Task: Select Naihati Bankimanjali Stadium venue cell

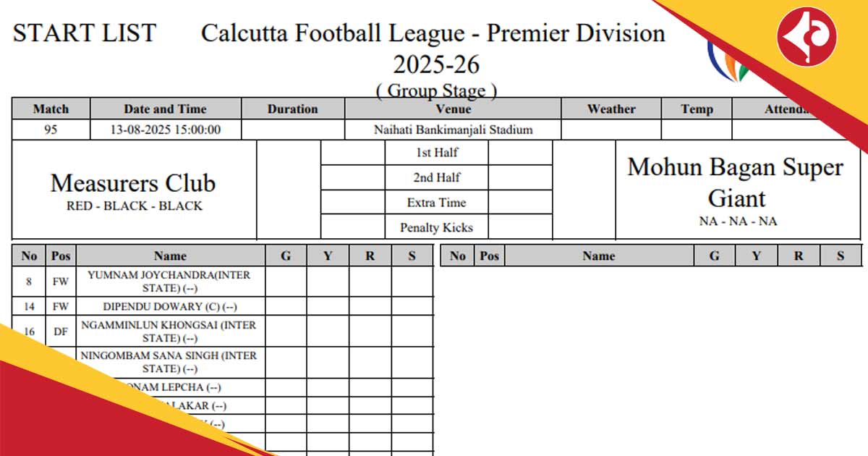Action: point(453,130)
